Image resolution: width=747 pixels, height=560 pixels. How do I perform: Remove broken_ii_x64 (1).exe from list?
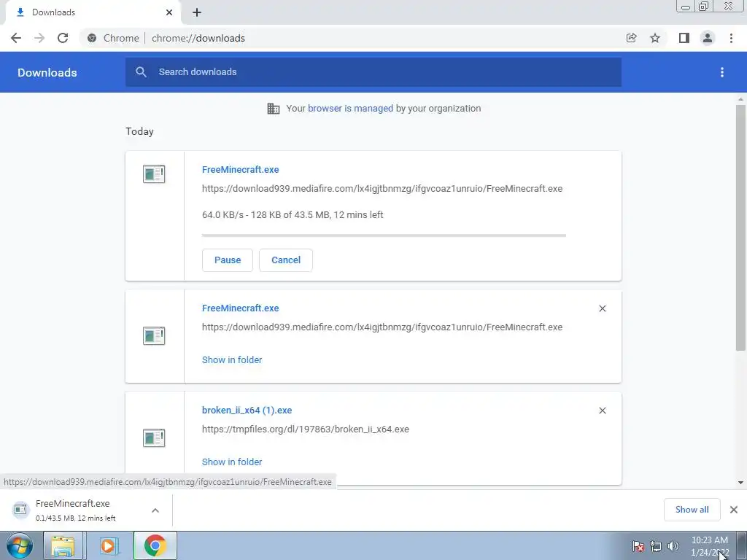pyautogui.click(x=603, y=411)
